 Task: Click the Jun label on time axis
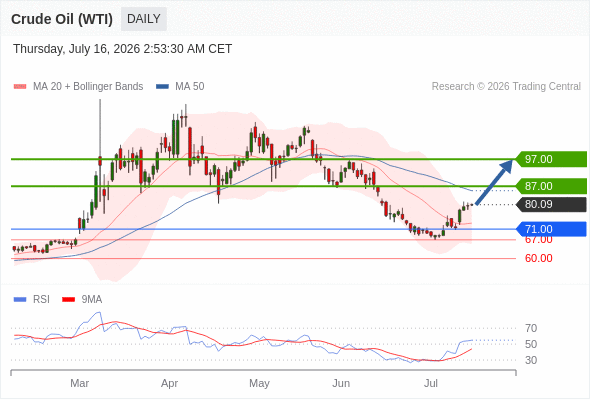341,383
